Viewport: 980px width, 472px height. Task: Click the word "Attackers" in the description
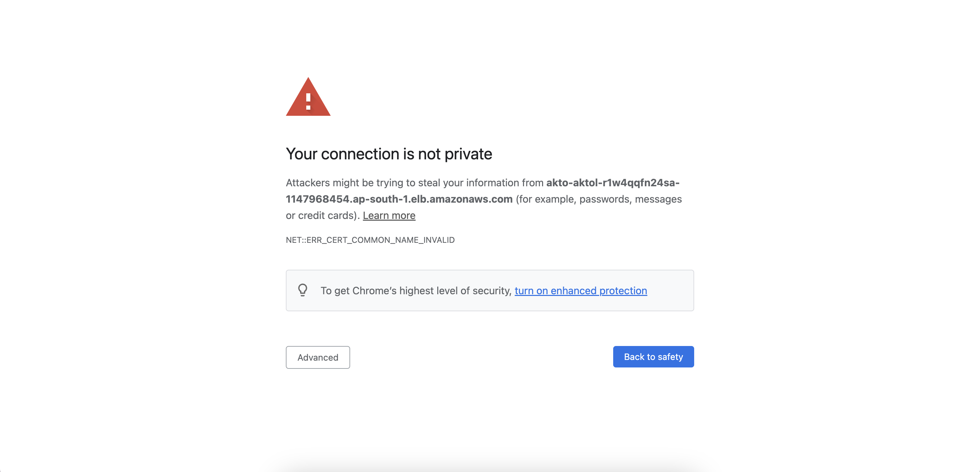307,183
